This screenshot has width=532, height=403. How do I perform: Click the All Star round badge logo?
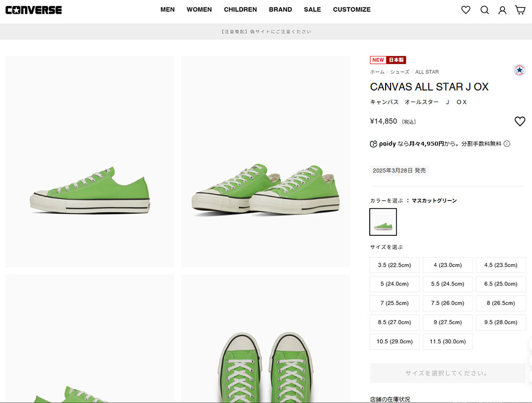(519, 70)
